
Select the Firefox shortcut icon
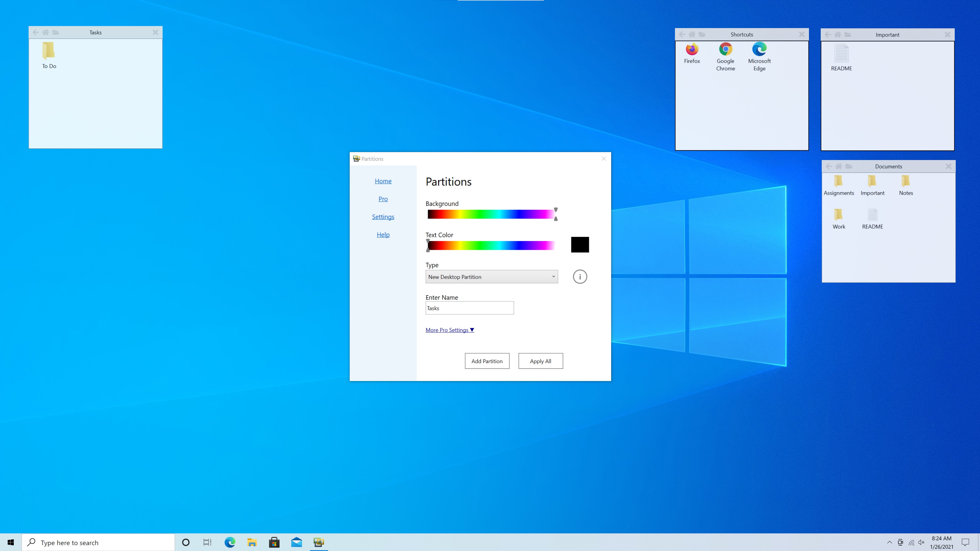pyautogui.click(x=692, y=50)
